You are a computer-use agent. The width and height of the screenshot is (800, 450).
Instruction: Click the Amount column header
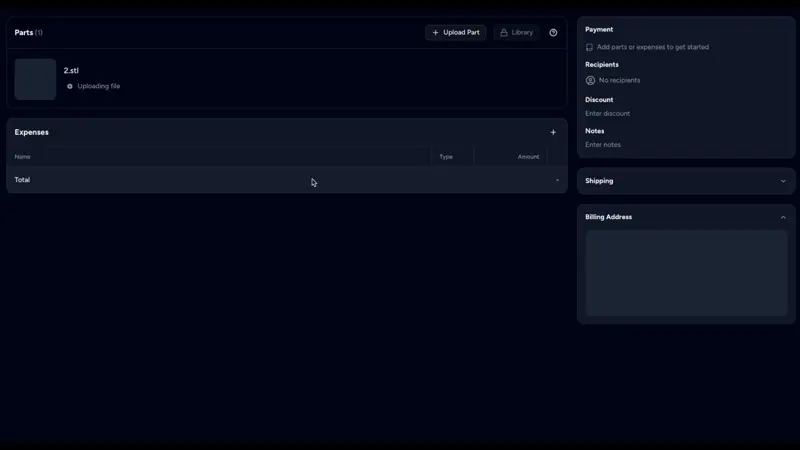(x=528, y=156)
